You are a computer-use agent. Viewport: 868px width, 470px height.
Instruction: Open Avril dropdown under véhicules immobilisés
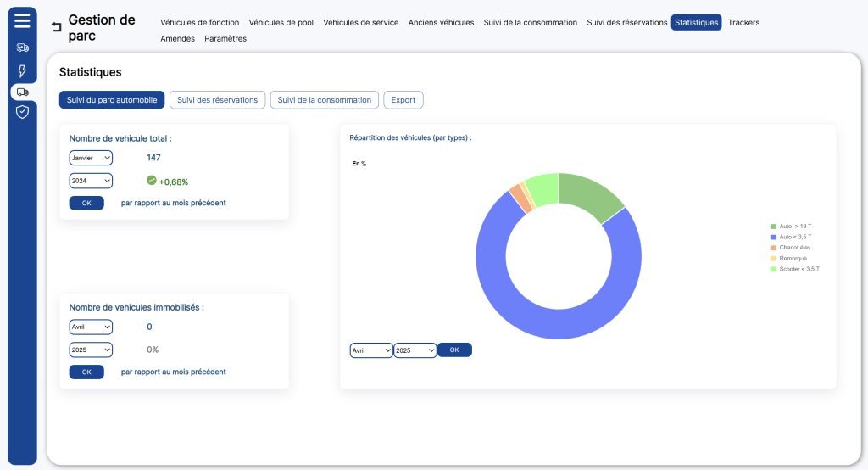(91, 327)
